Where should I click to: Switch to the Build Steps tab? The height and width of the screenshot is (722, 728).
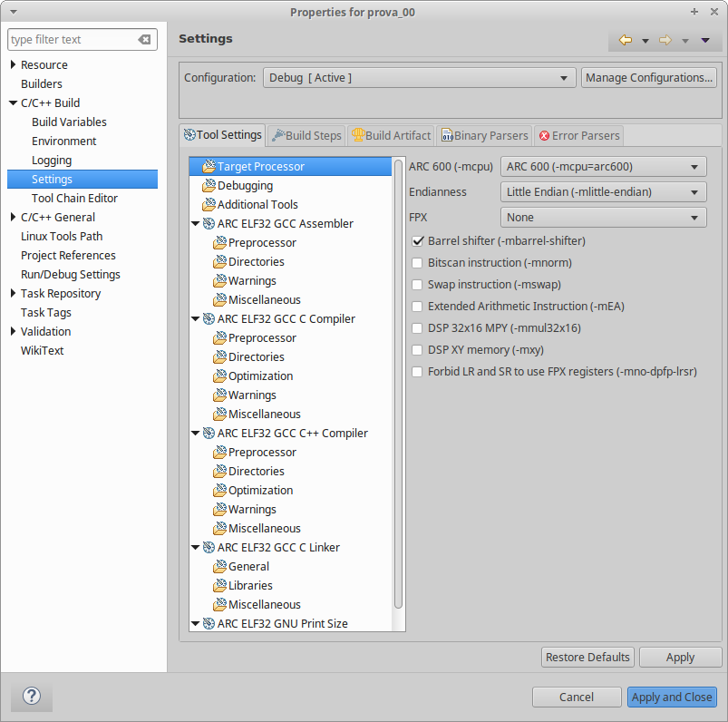(x=306, y=135)
